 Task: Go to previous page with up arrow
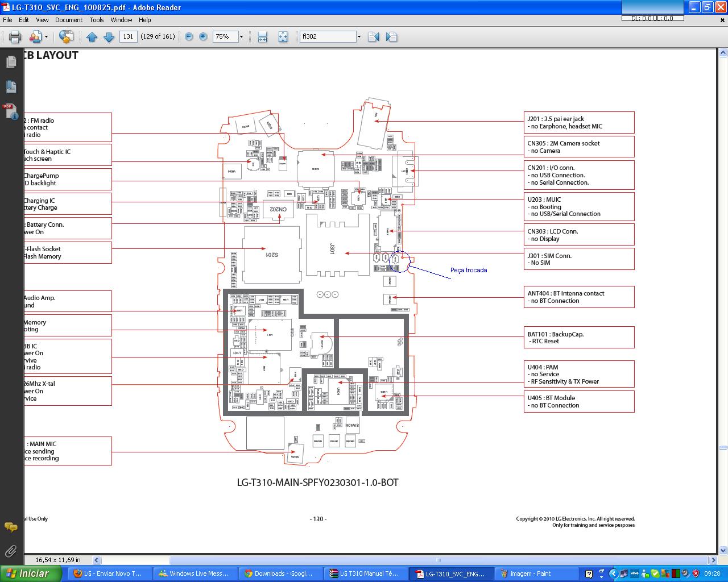click(92, 37)
